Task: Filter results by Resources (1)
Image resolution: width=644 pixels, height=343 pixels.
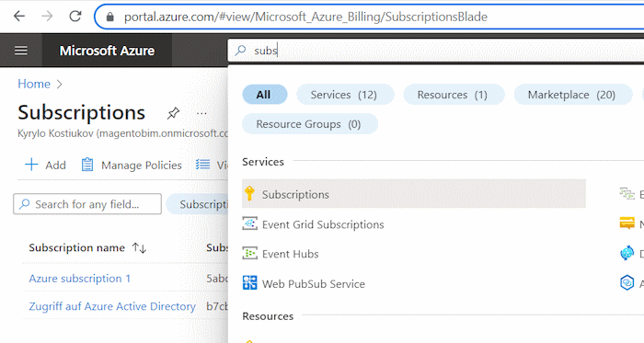Action: pyautogui.click(x=454, y=95)
